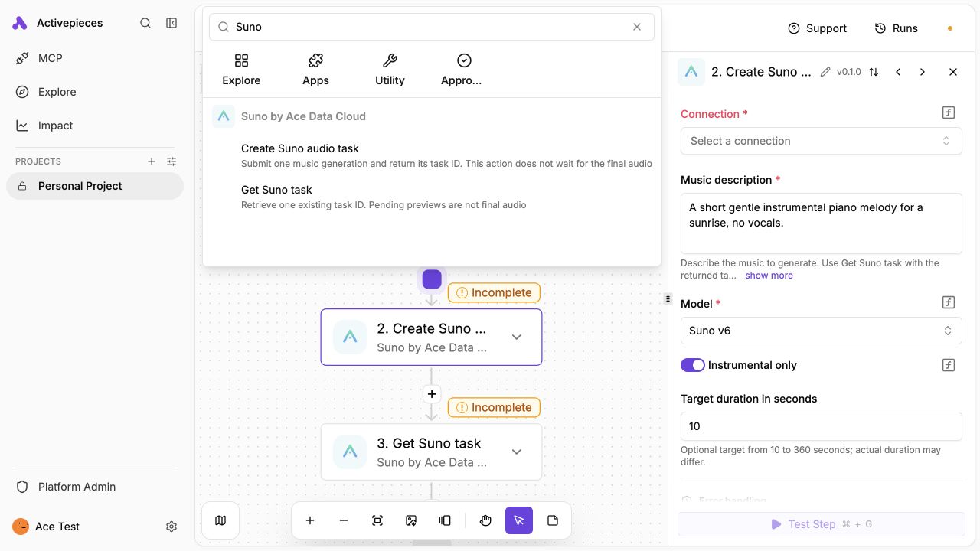
Task: Open projects filter settings icon
Action: pyautogui.click(x=171, y=161)
